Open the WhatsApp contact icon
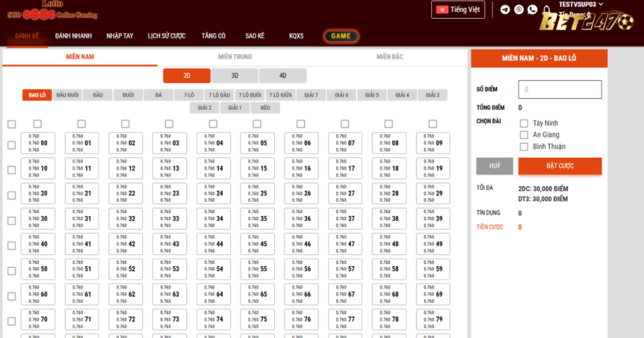The image size is (644, 338). tap(532, 9)
